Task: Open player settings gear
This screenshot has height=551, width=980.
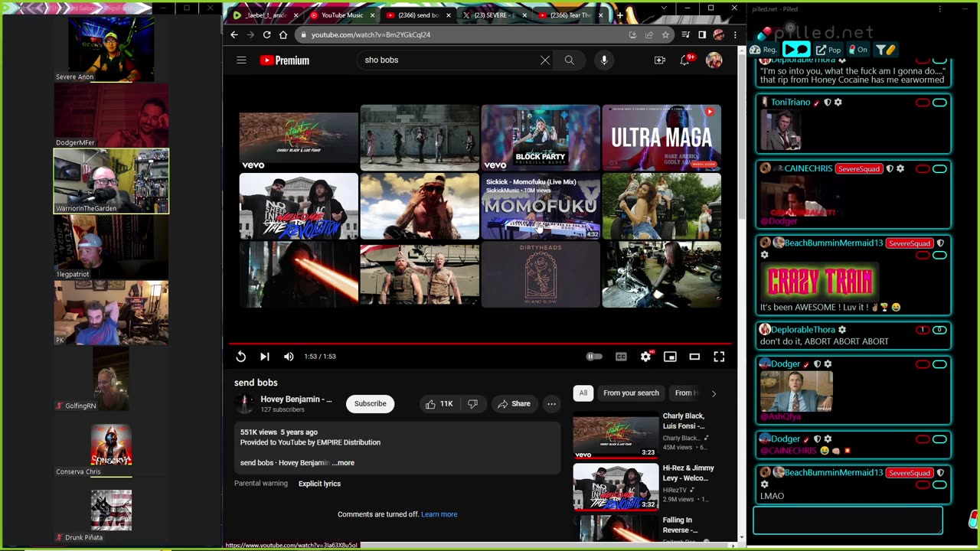Action: click(x=646, y=357)
